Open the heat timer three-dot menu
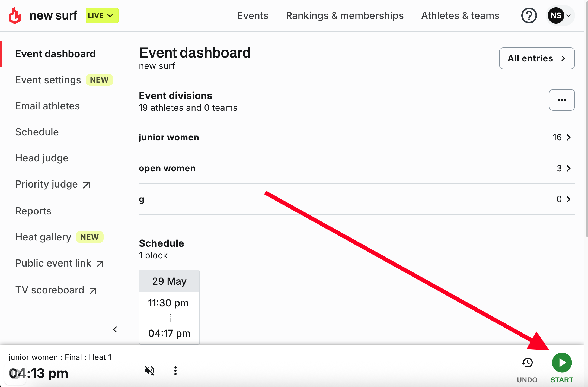The width and height of the screenshot is (588, 387). click(175, 370)
